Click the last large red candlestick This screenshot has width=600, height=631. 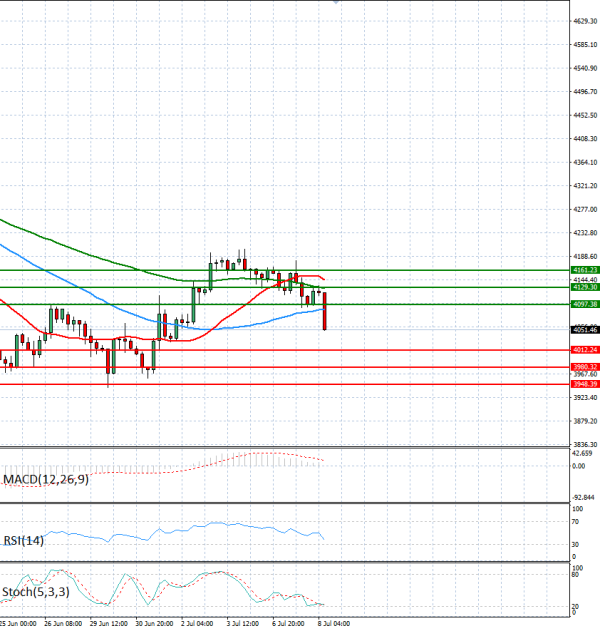[x=324, y=311]
